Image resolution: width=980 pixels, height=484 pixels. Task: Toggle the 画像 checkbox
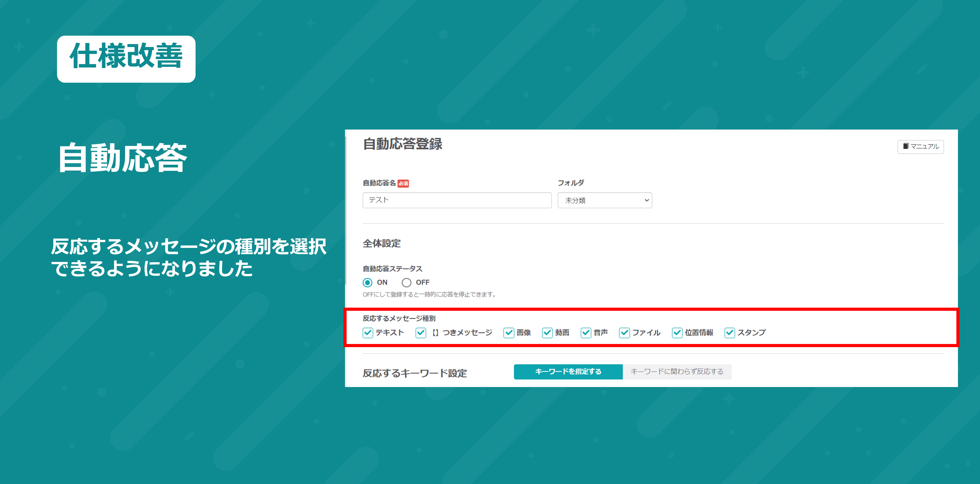coord(509,333)
